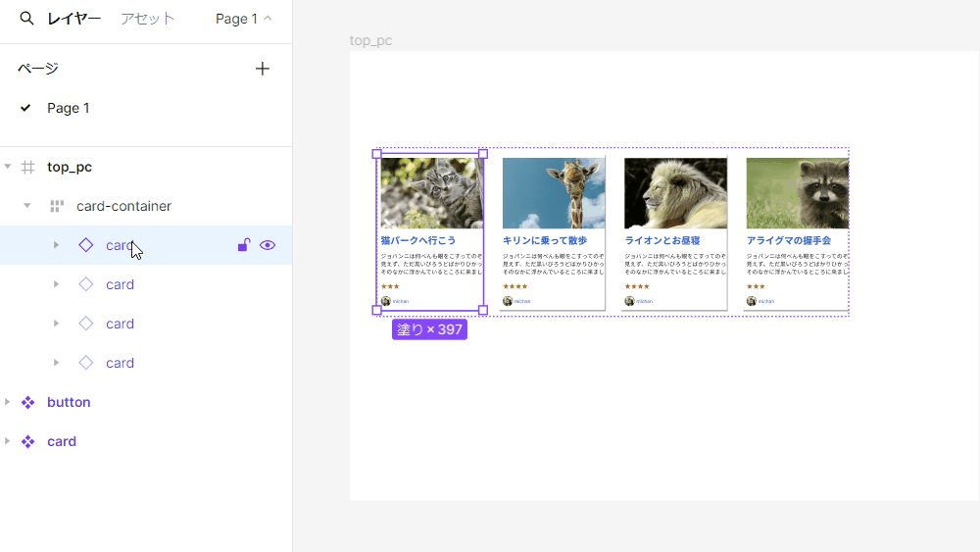This screenshot has height=552, width=980.
Task: Expand the third card instance
Action: point(56,324)
